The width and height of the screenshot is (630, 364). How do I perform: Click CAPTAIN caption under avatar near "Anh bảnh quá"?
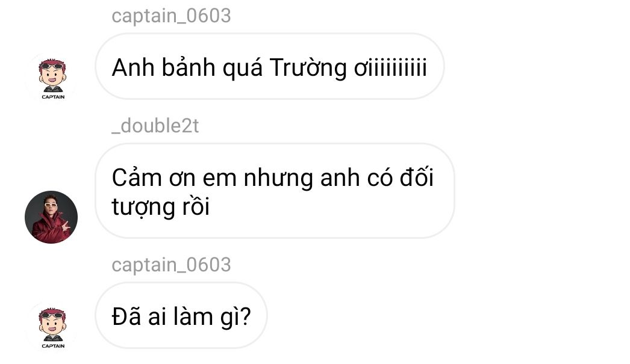tap(53, 97)
